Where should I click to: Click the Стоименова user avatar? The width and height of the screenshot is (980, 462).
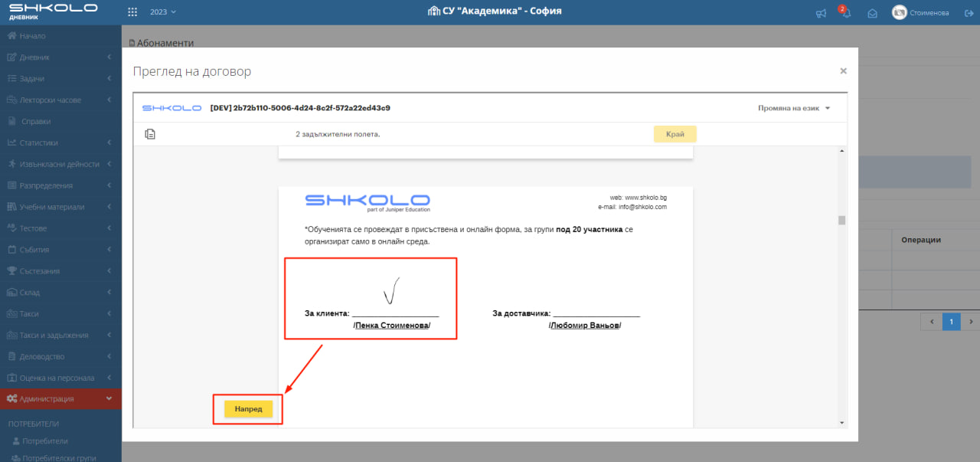(900, 12)
